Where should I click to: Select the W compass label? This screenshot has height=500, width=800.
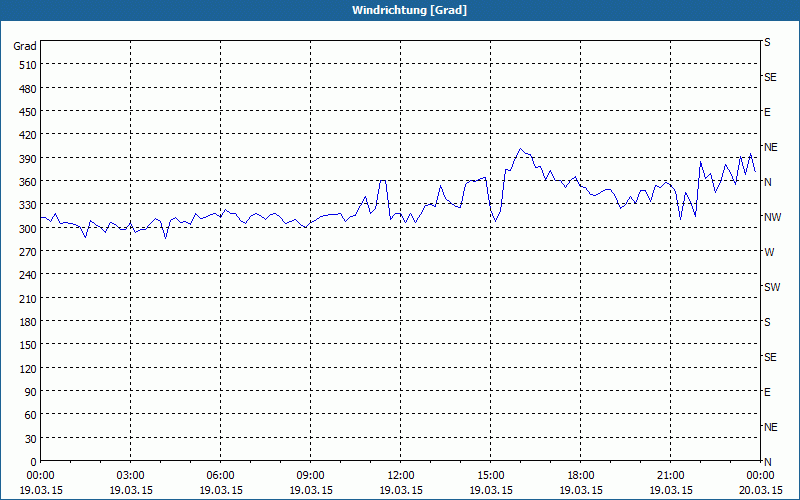769,252
